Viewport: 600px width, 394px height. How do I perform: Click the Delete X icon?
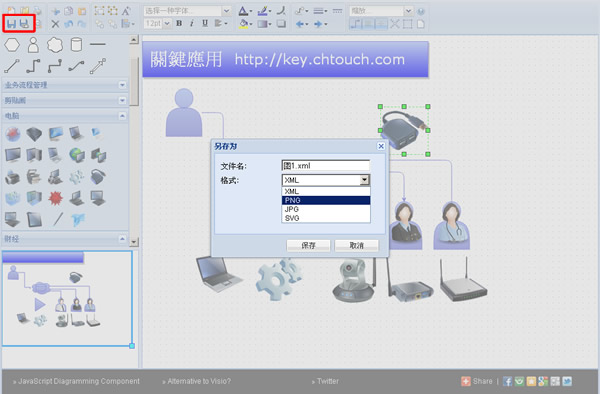55,24
